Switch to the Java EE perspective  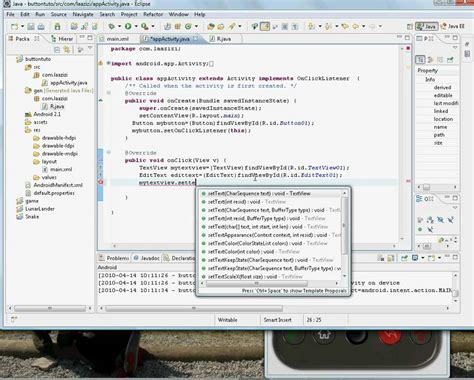[x=452, y=26]
